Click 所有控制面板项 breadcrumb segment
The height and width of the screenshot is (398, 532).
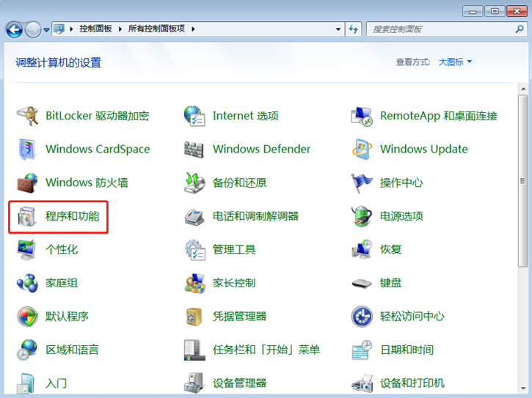click(x=158, y=29)
